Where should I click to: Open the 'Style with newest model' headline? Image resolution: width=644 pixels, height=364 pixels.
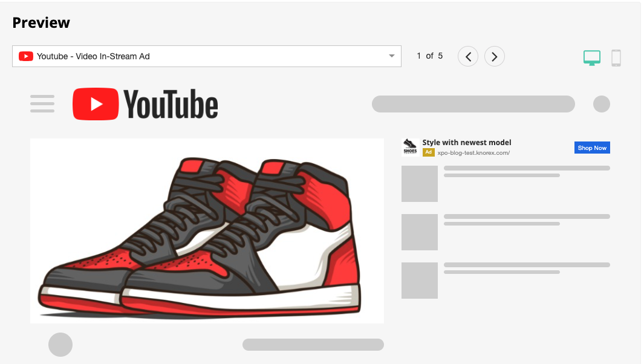466,143
